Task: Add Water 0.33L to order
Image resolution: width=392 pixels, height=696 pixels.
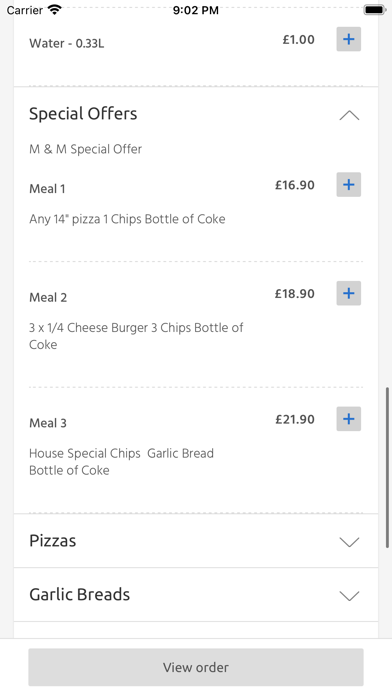Action: click(x=348, y=39)
